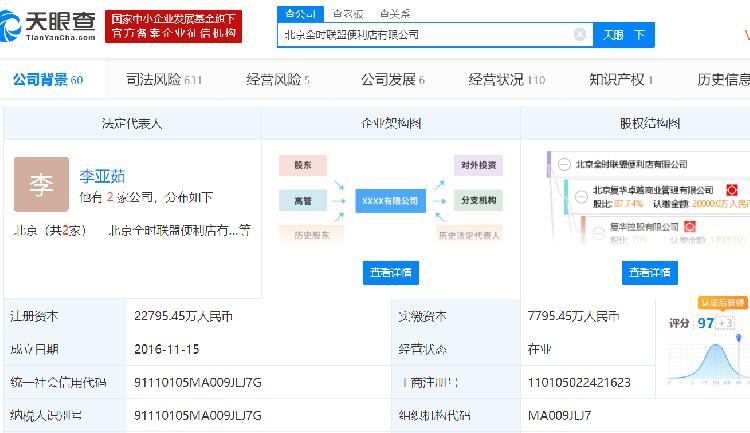750x433 pixels.
Task: Select the 统一社会信用代码 value 91110105MA009JLJ7G
Action: (x=198, y=382)
